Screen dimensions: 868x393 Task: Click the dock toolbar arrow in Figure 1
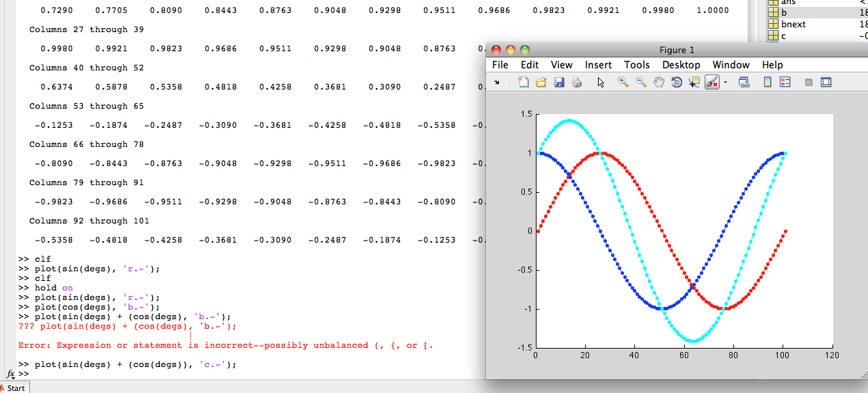coord(497,82)
